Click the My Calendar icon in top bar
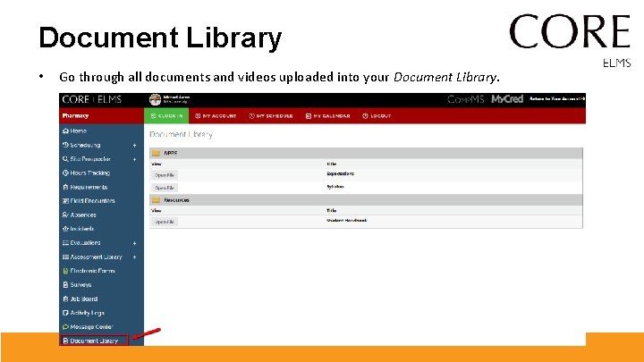Image resolution: width=644 pixels, height=362 pixels. point(309,116)
